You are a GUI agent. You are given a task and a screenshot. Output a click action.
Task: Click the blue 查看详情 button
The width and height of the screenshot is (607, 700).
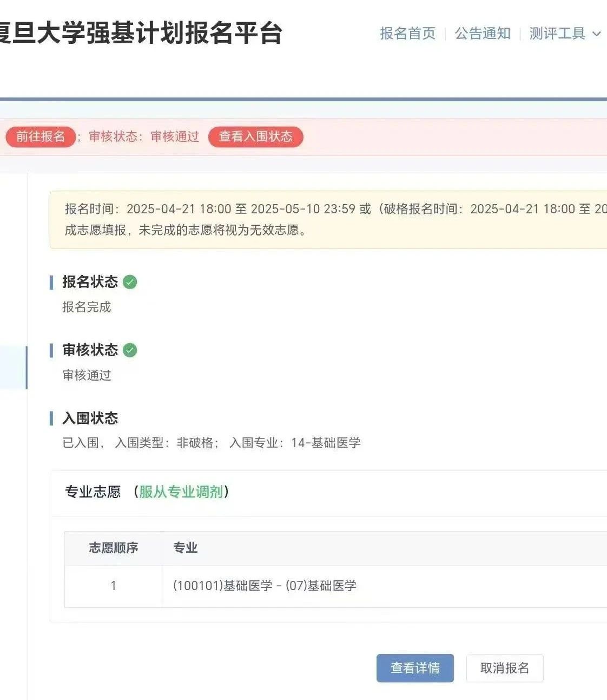(415, 668)
